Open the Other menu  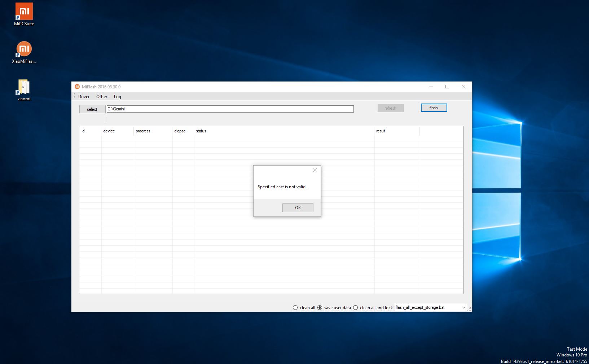102,97
